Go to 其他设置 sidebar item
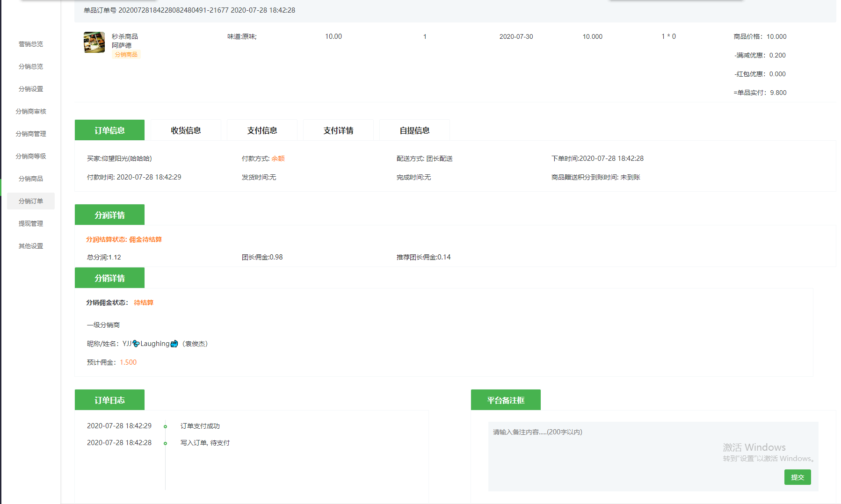The width and height of the screenshot is (841, 504). tap(31, 246)
